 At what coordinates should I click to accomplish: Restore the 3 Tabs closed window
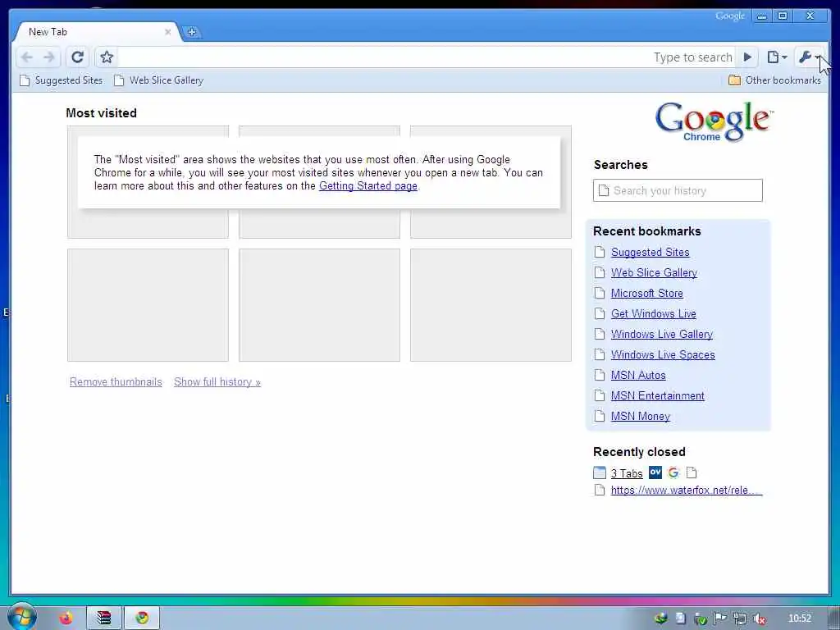click(626, 473)
